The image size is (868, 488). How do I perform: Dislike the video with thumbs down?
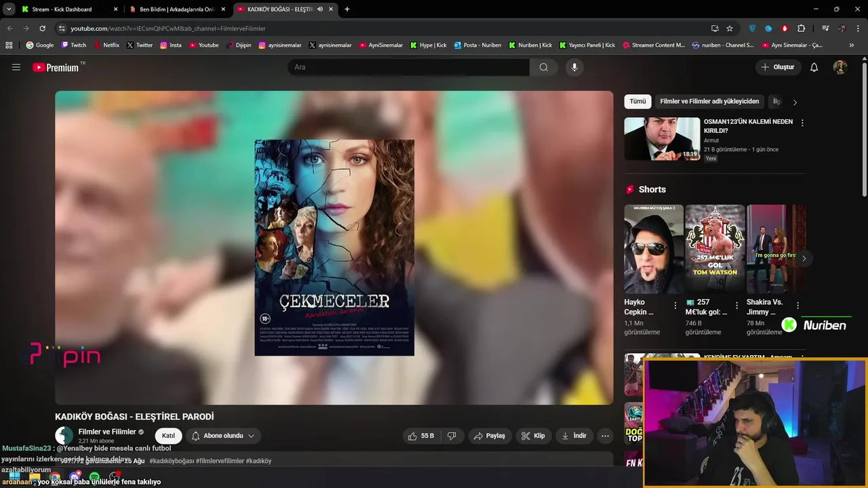click(x=452, y=436)
